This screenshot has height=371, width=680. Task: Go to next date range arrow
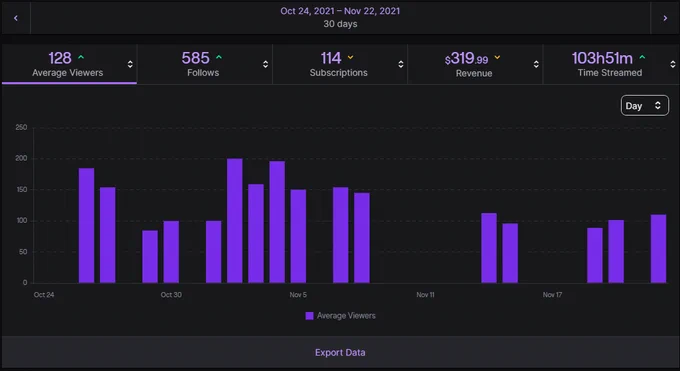point(665,18)
